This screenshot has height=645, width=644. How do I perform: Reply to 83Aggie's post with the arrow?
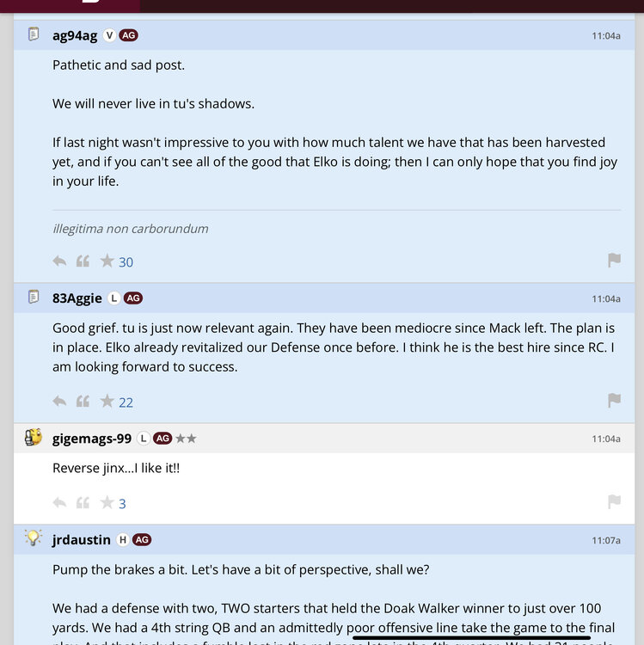[x=59, y=401]
